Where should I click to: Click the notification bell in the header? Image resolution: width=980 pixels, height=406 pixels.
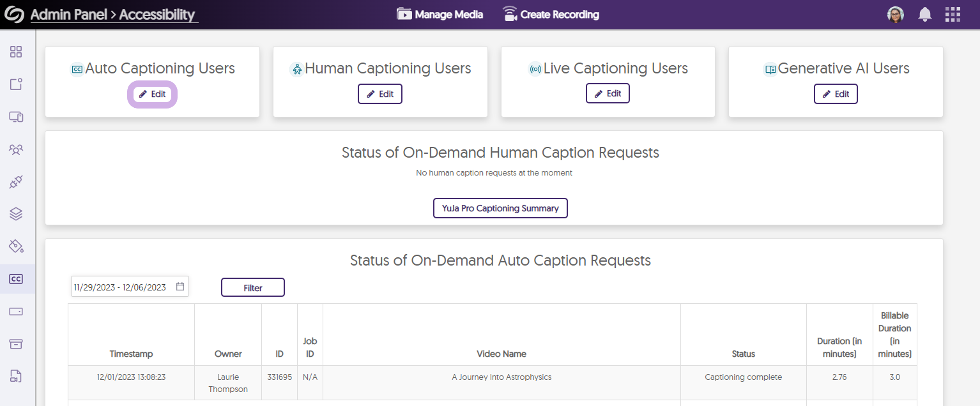pyautogui.click(x=924, y=14)
